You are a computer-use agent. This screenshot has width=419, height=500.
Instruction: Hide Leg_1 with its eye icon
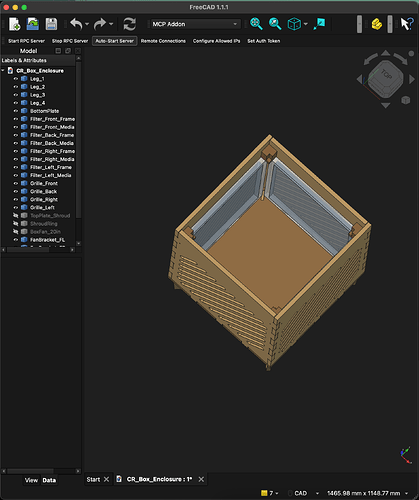(x=16, y=79)
